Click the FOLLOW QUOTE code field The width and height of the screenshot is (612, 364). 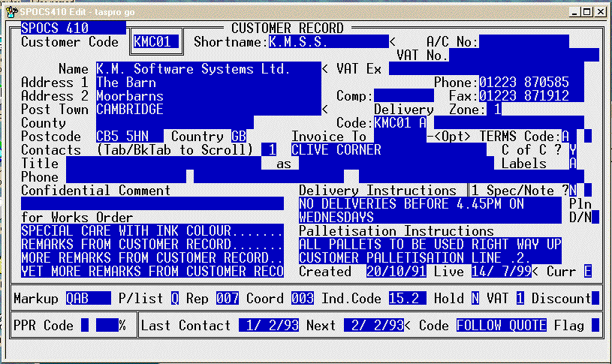point(501,326)
